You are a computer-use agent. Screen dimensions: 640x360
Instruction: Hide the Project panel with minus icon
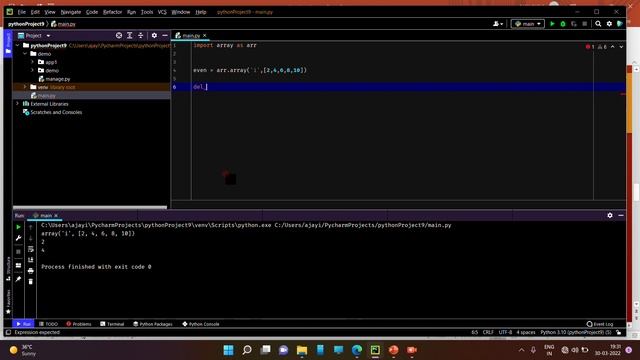(x=165, y=36)
